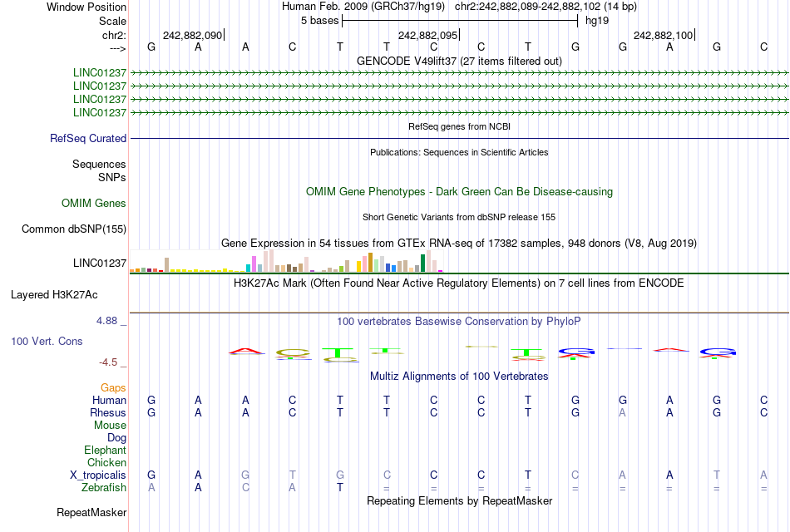Select the Zebrafish alignment row label
The image size is (790, 532).
click(x=104, y=488)
